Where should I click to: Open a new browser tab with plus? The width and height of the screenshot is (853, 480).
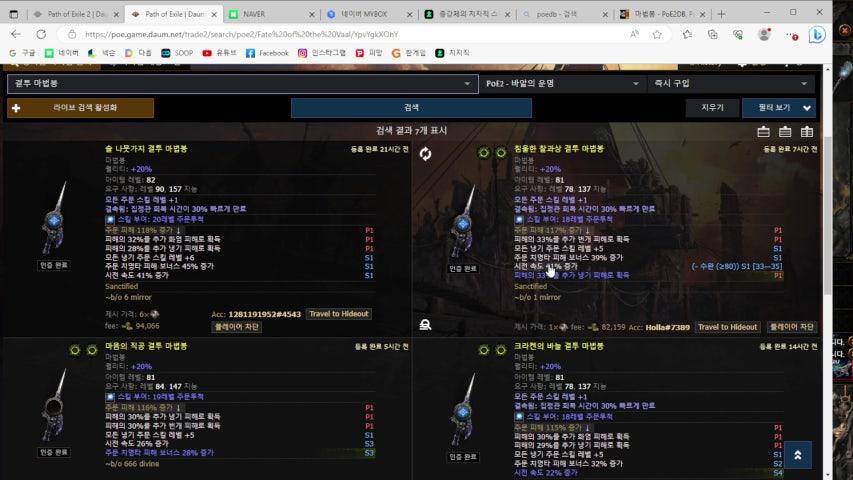(721, 14)
